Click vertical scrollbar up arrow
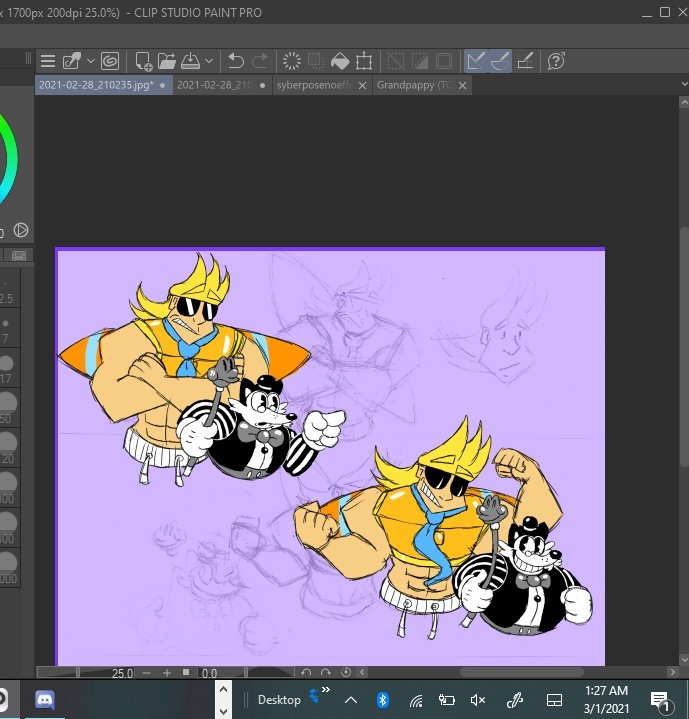 [684, 102]
